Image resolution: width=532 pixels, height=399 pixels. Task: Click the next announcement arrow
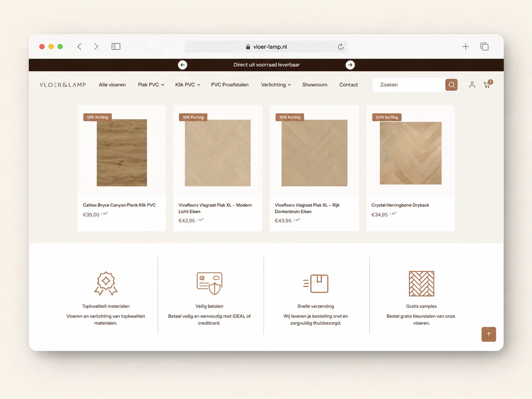[350, 65]
